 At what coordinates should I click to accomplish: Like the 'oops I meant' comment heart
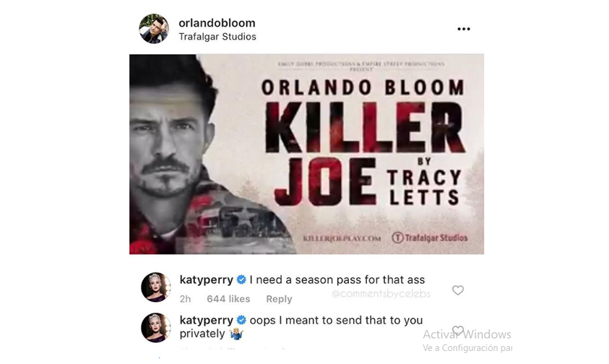[x=458, y=331]
